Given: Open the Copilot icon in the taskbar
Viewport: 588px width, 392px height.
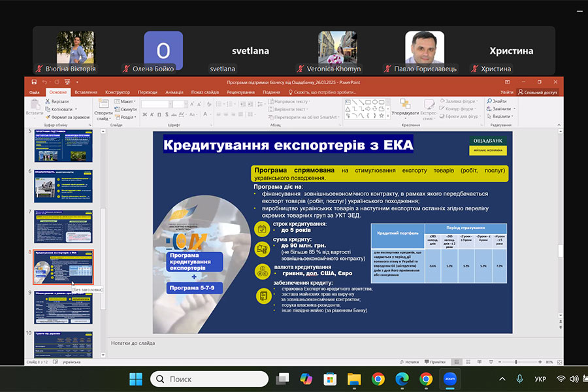Looking at the screenshot, I should coord(306,379).
